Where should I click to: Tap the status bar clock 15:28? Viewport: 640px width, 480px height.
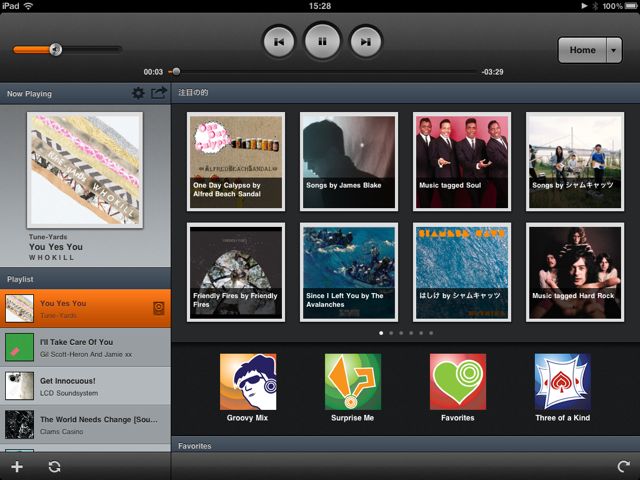pos(320,6)
